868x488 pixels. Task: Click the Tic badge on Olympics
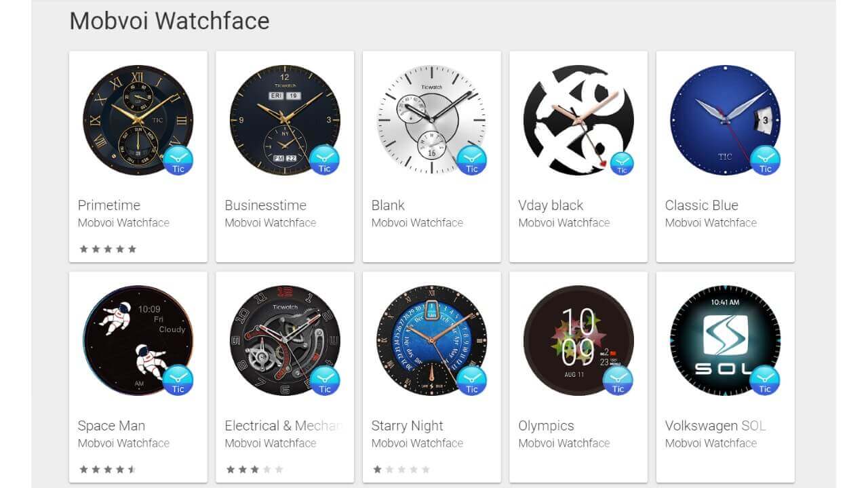(618, 381)
